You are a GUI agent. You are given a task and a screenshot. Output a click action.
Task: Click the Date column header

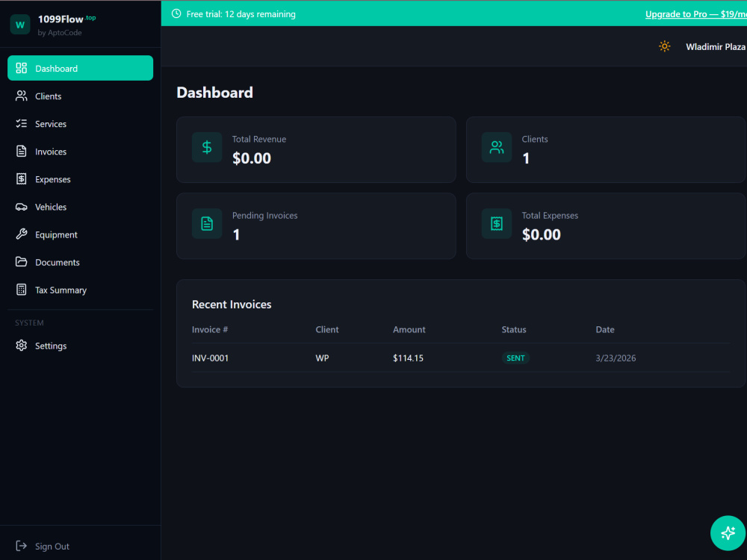point(604,329)
